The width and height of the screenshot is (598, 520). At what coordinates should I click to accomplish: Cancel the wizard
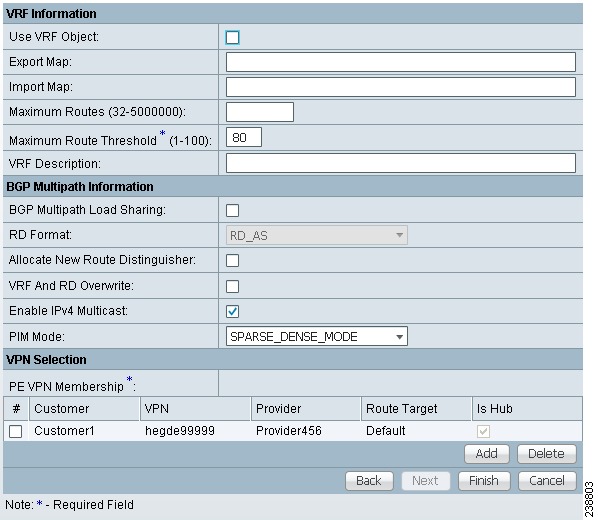547,481
